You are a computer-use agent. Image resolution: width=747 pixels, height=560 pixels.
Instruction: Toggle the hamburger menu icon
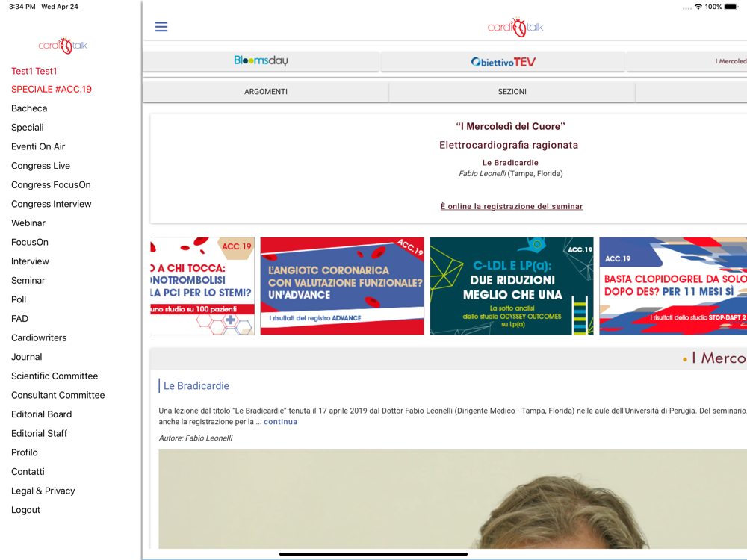coord(161,27)
